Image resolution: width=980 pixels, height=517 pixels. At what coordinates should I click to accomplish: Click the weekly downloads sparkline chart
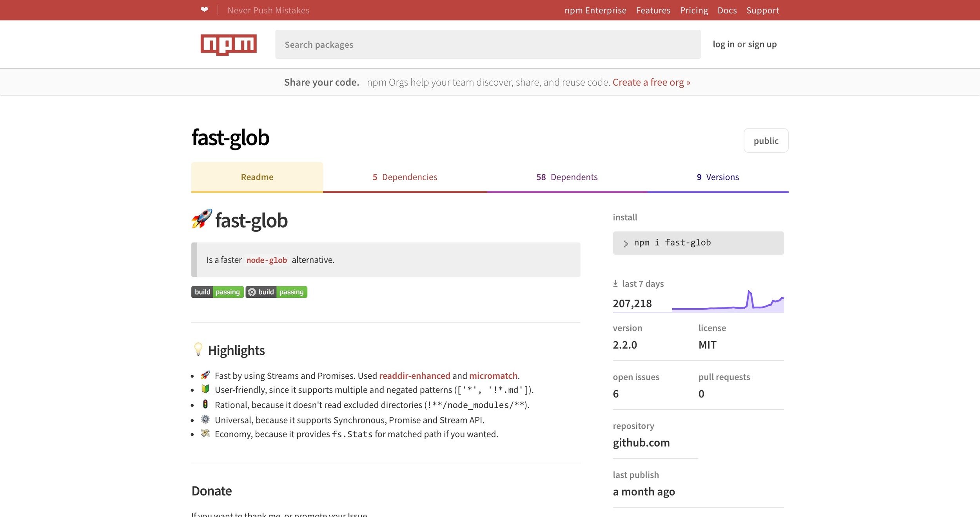[728, 302]
